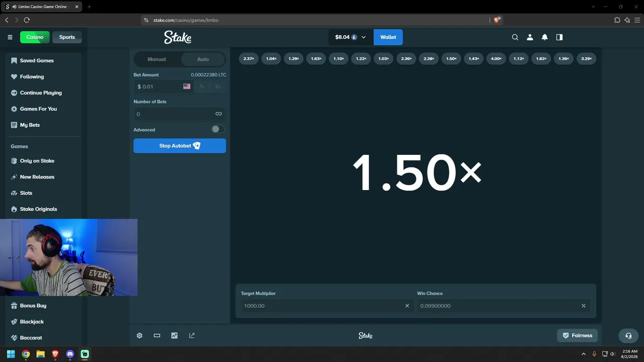
Task: Click the X icon in Target Multiplier
Action: [407, 306]
